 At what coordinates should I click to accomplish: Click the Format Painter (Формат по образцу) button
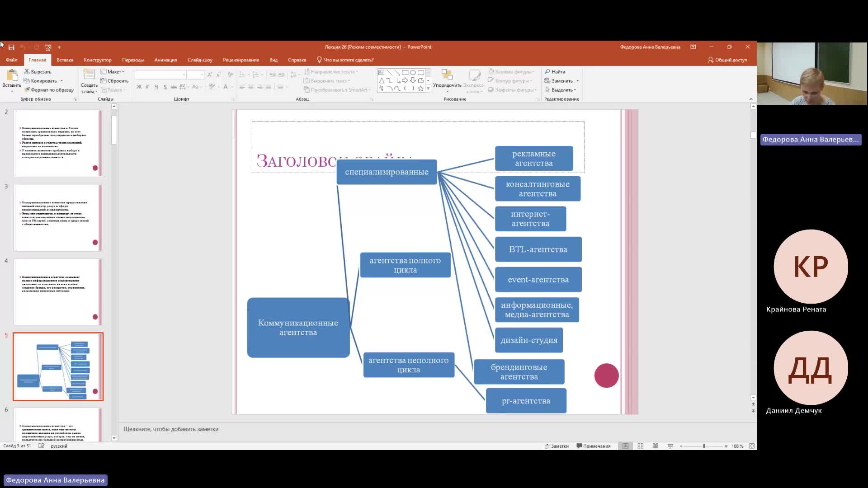(x=49, y=90)
